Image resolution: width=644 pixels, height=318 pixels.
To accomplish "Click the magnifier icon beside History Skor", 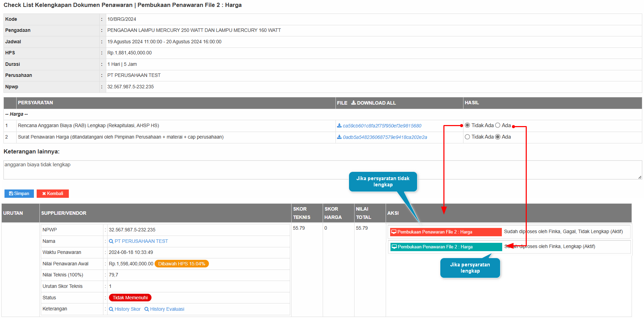I will (x=111, y=309).
